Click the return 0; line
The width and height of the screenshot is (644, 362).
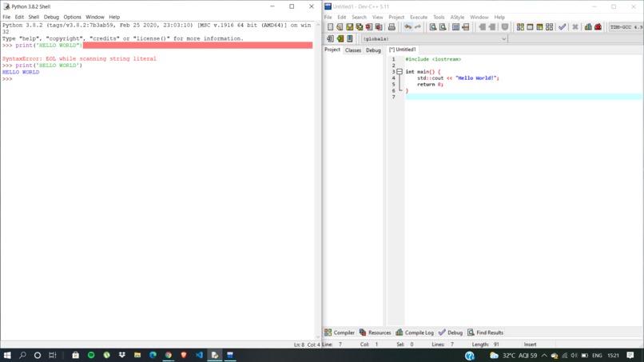(430, 84)
